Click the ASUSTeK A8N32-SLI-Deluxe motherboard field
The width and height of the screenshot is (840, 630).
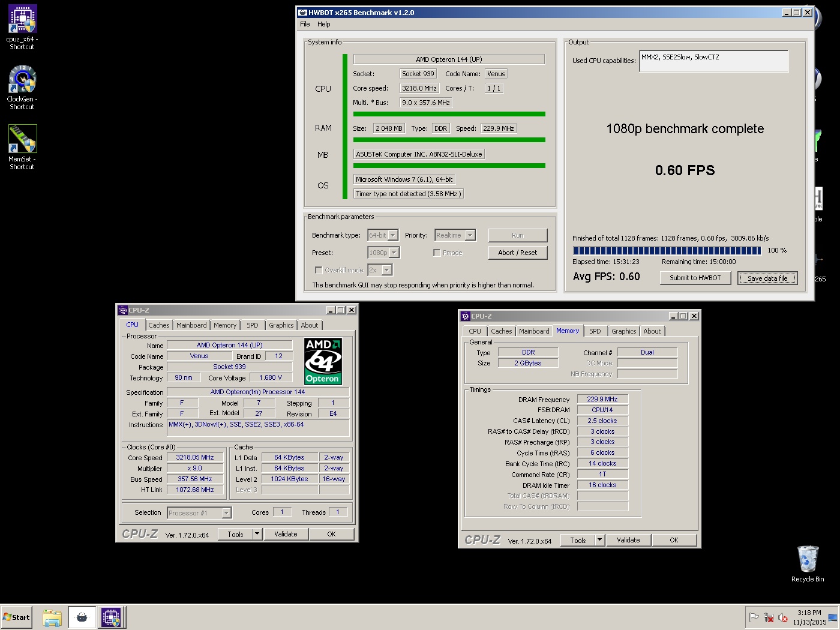(419, 154)
